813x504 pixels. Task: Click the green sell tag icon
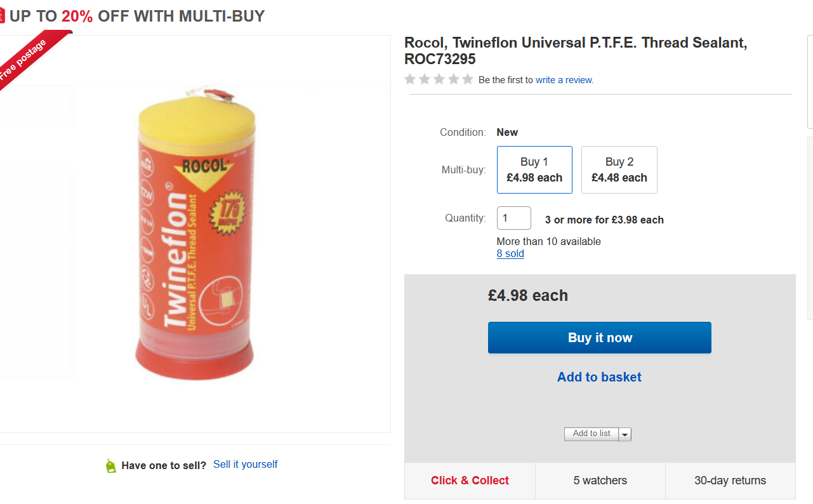(x=111, y=465)
